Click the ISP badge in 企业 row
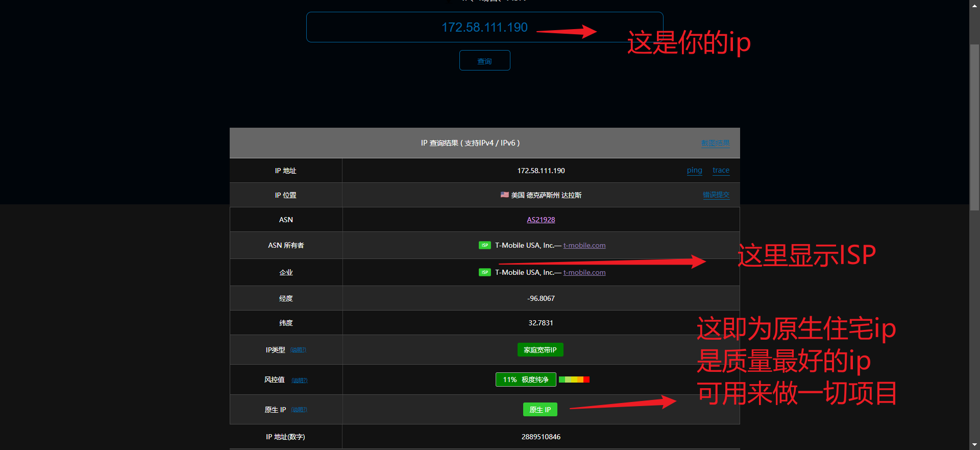 pos(484,272)
